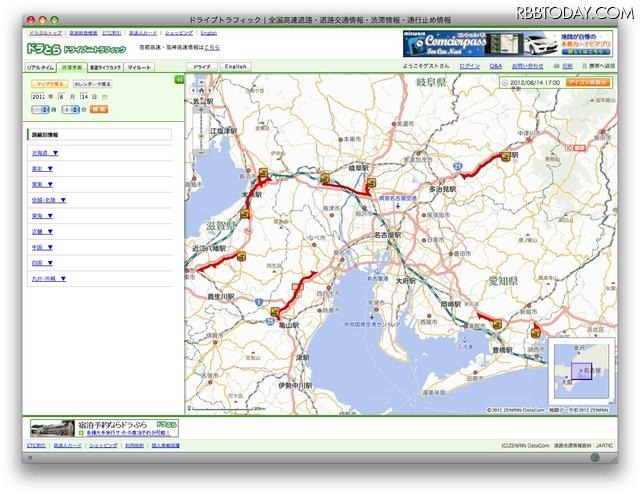Click the 宿泊予約ならドラぷら banner
640x494 pixels.
point(104,428)
